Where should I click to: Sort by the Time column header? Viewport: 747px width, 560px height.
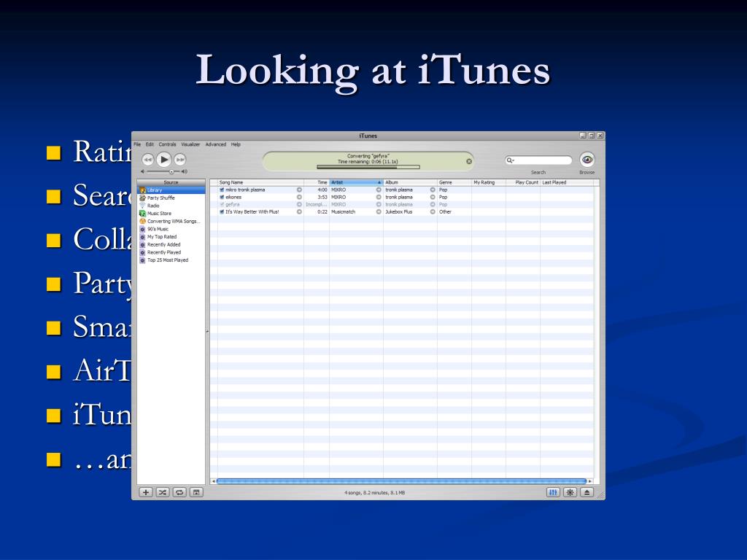(x=317, y=182)
